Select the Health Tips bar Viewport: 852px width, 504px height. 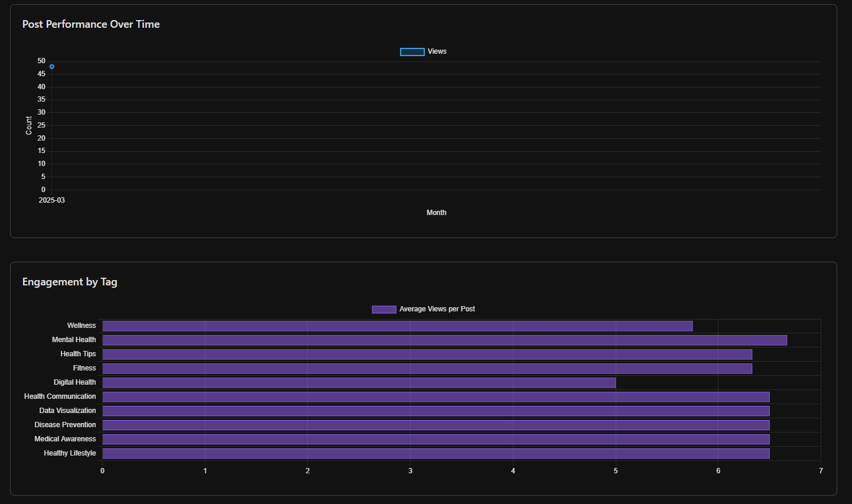(427, 355)
